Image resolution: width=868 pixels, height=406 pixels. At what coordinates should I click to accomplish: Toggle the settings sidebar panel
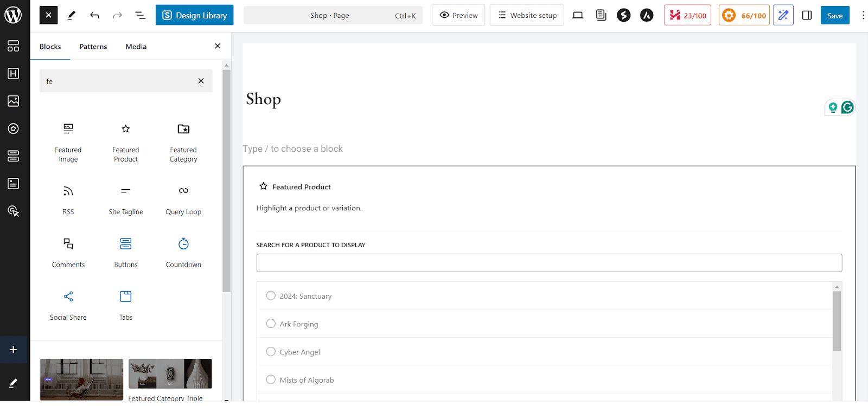[807, 15]
